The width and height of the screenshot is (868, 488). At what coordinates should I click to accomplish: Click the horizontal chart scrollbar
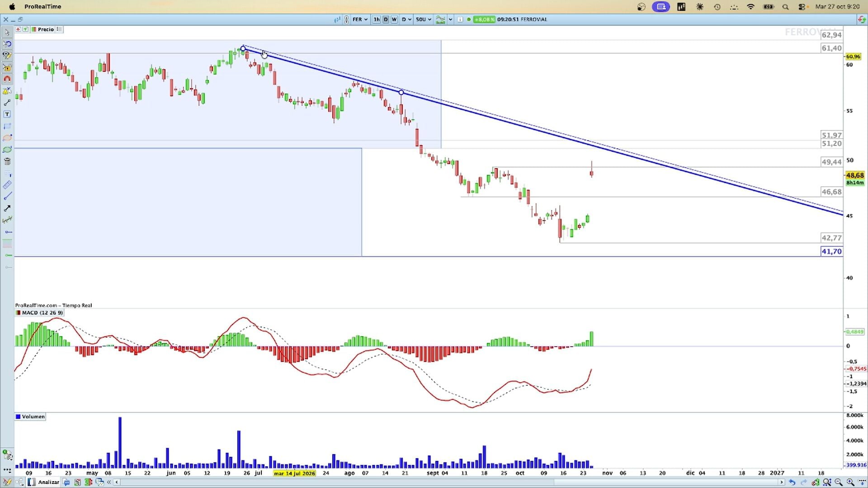click(449, 482)
